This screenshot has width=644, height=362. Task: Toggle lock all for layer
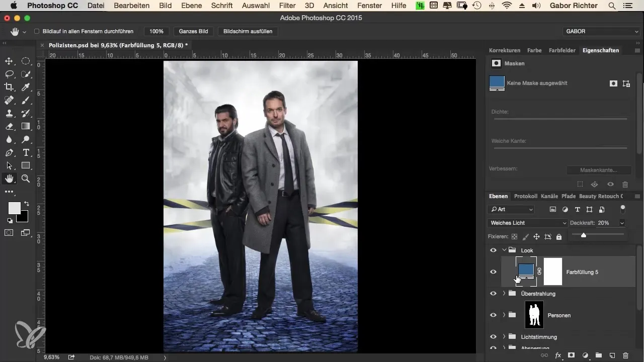coord(558,236)
